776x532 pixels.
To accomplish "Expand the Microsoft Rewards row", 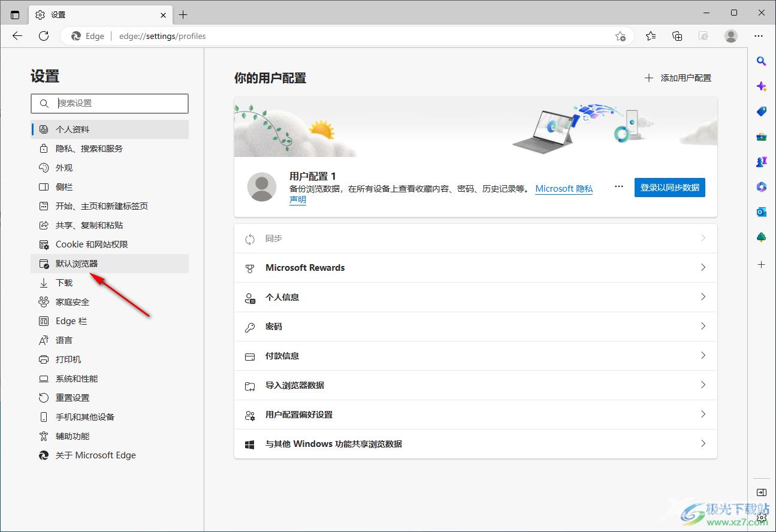I will [x=476, y=268].
